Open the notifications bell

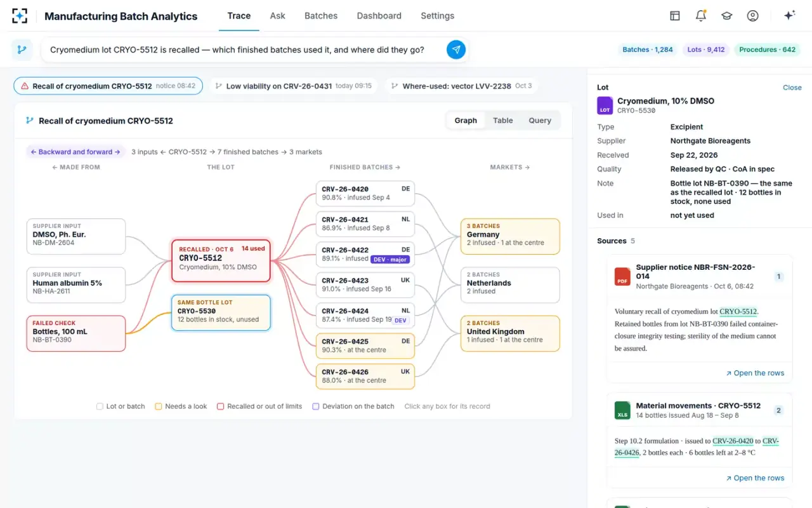701,16
